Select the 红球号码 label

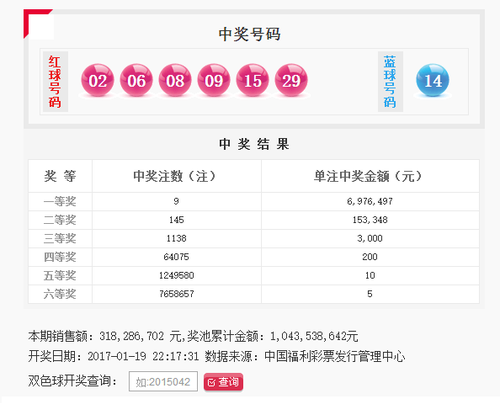tap(55, 82)
